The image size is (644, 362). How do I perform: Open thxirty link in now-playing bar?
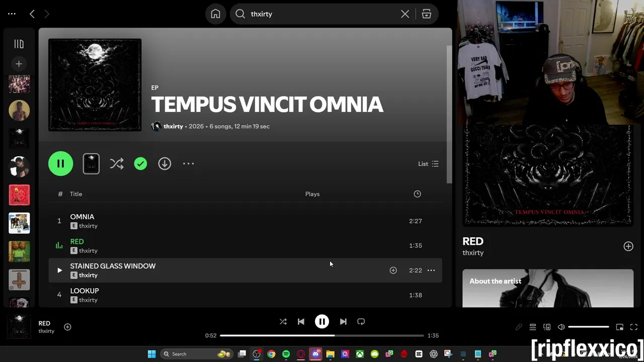click(46, 331)
